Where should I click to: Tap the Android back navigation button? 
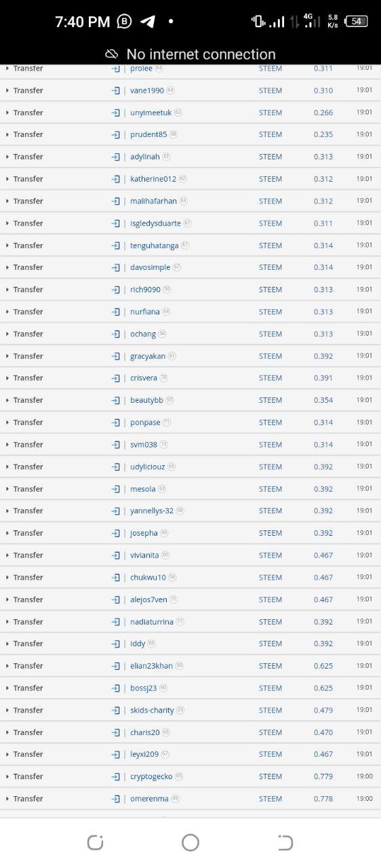pyautogui.click(x=285, y=842)
